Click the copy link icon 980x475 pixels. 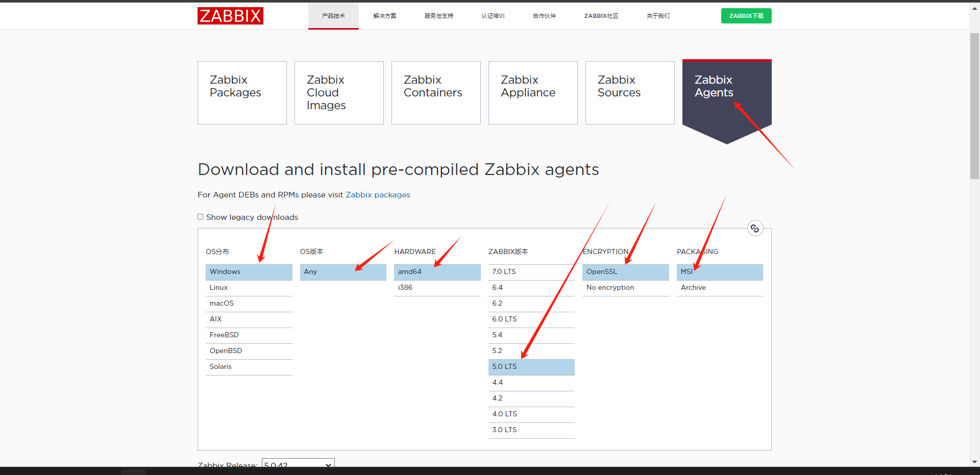click(755, 228)
